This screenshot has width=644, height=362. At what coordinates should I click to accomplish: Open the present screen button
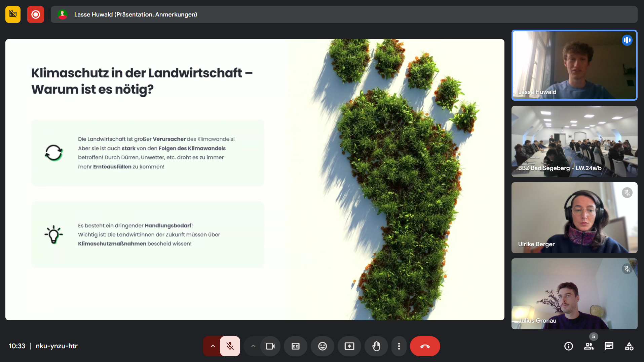pos(349,346)
